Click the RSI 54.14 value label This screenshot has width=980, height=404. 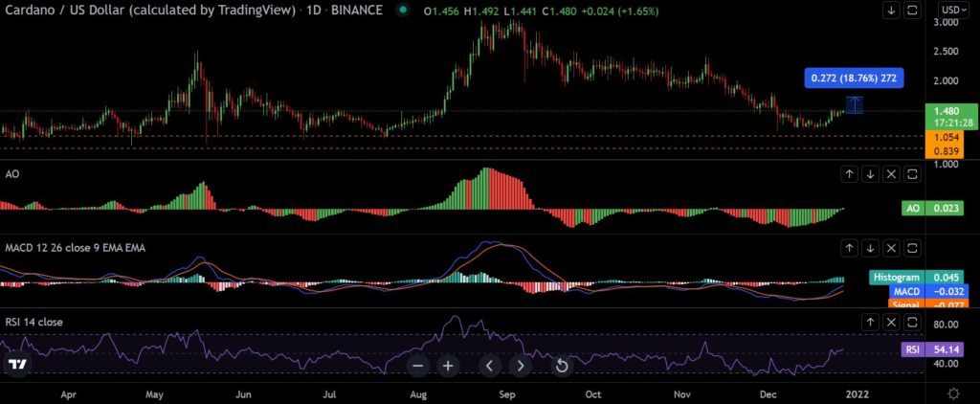click(932, 349)
